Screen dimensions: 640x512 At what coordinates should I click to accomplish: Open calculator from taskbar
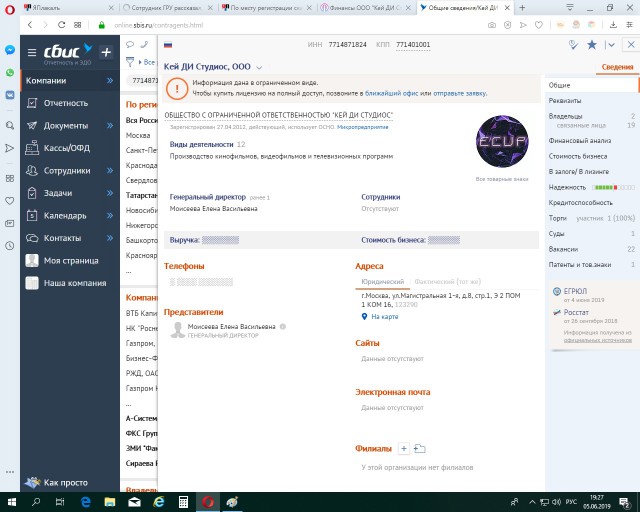(x=183, y=502)
